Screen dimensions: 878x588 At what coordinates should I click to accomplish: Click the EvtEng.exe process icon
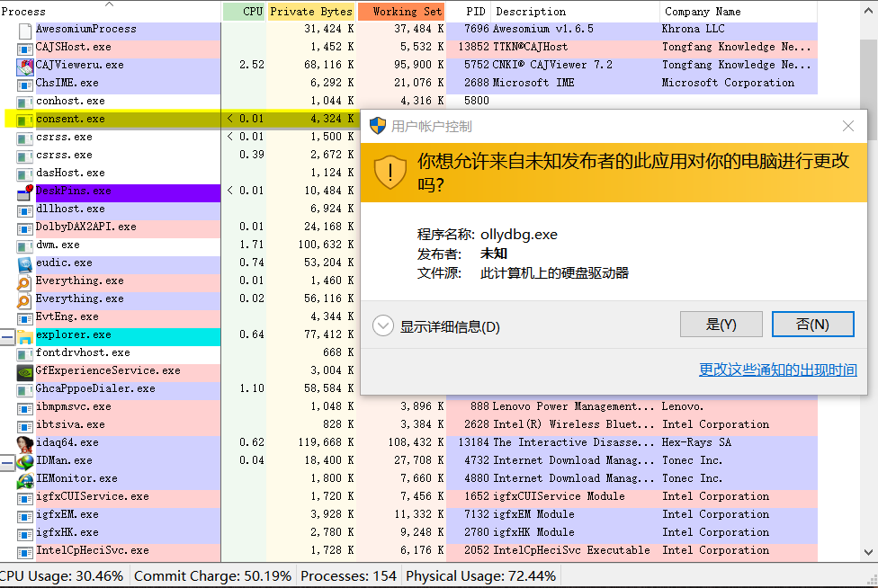[x=24, y=318]
